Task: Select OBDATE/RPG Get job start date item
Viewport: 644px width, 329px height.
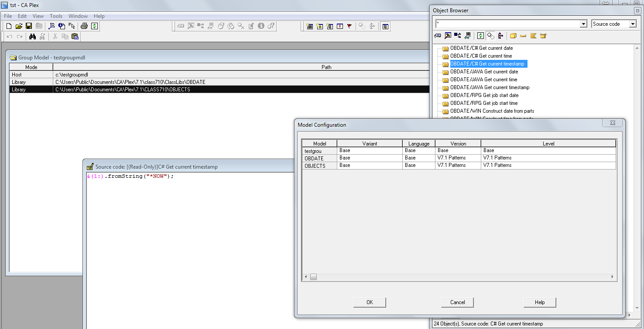Action: tap(484, 95)
